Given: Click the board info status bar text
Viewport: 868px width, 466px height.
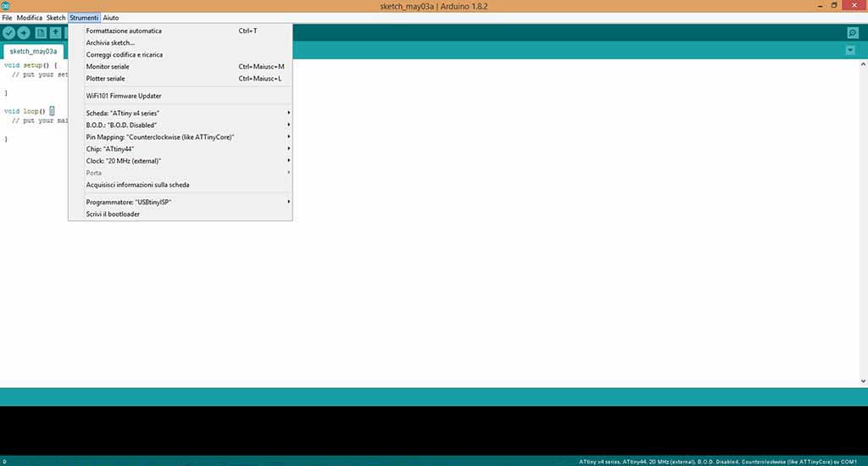Looking at the screenshot, I should 717,462.
